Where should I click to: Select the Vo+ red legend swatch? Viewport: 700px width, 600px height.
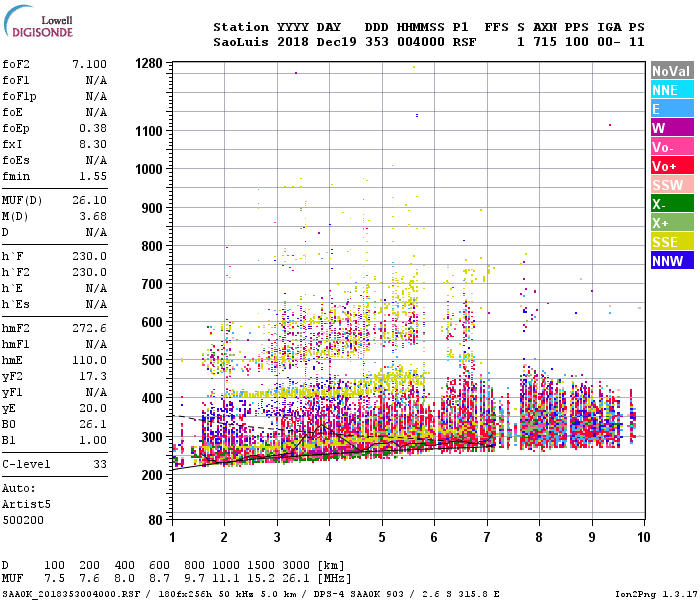tap(672, 166)
